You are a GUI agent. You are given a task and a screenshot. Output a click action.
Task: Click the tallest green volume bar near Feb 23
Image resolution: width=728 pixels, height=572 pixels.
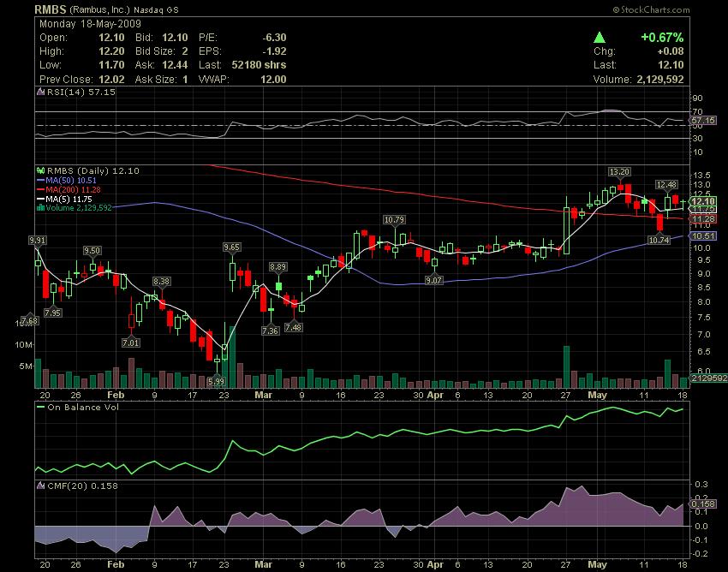point(232,357)
